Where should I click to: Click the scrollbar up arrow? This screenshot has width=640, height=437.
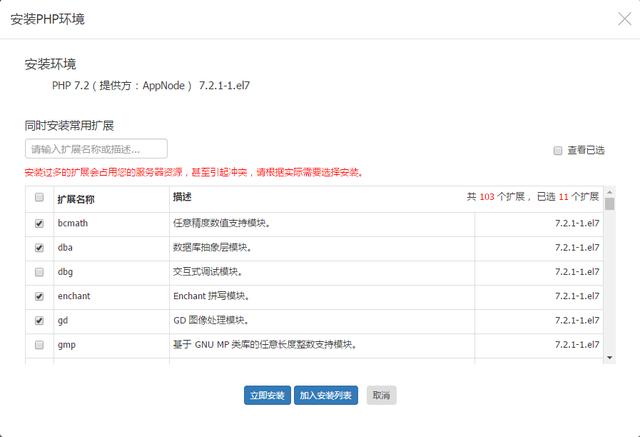(x=609, y=191)
